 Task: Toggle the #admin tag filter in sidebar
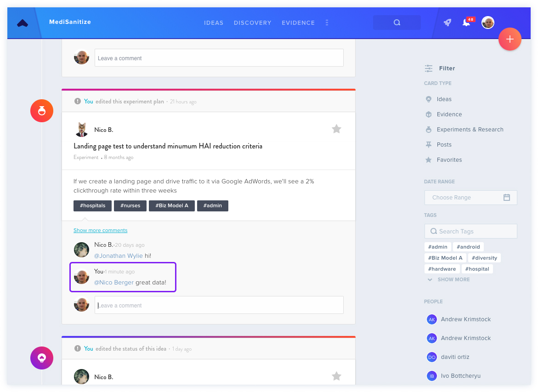coord(438,247)
